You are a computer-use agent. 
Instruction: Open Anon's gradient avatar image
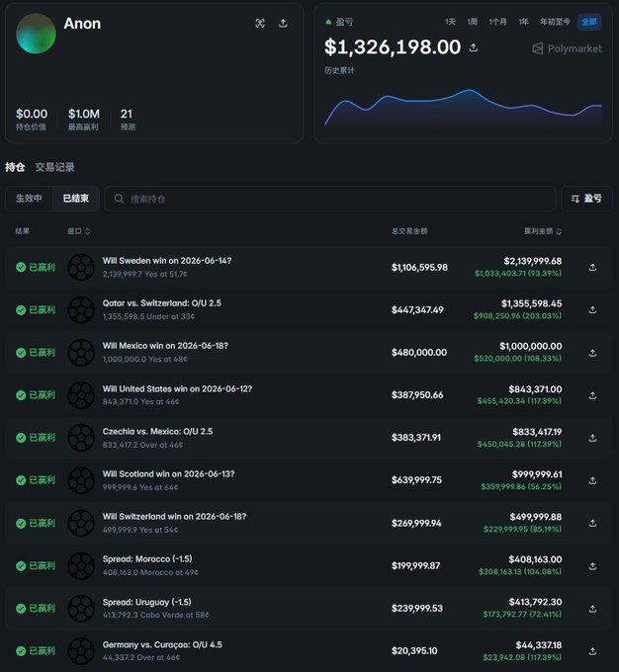(36, 34)
